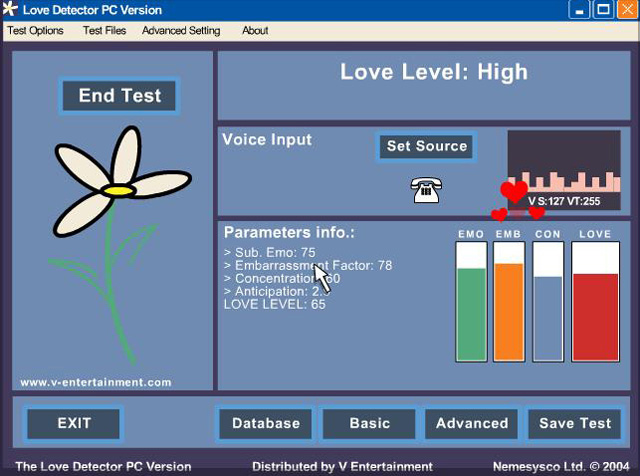Open the Advanced Setting menu
Screen dimensions: 640x476
181,31
